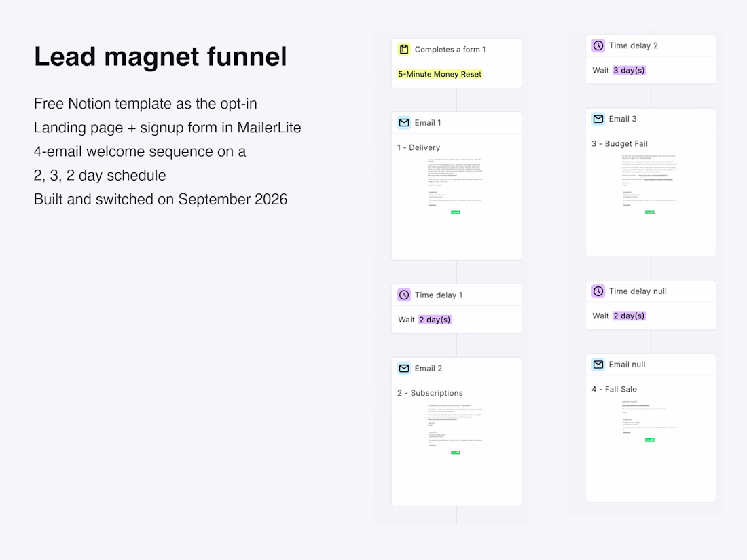Select the '2 day(s)' value in Time delay null
The image size is (747, 560).
point(629,316)
